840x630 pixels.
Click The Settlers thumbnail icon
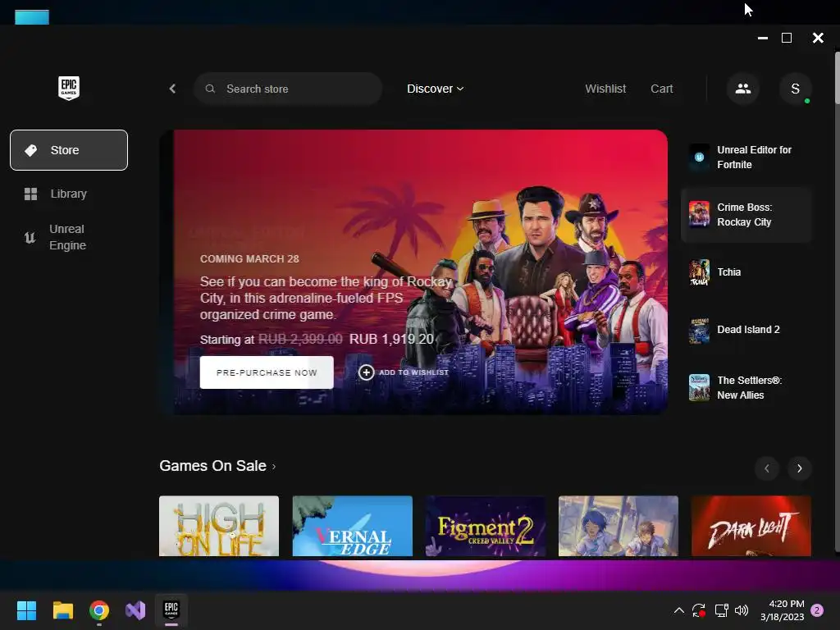(x=699, y=387)
